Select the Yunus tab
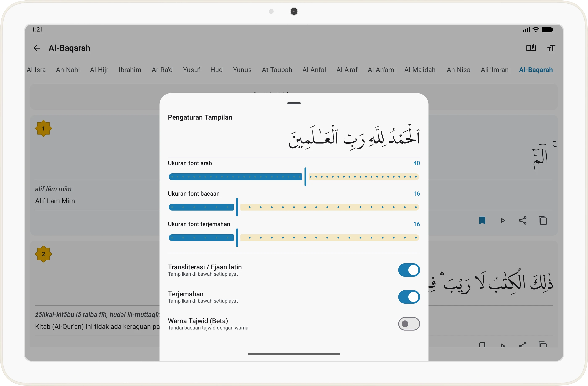588x386 pixels. coord(242,70)
